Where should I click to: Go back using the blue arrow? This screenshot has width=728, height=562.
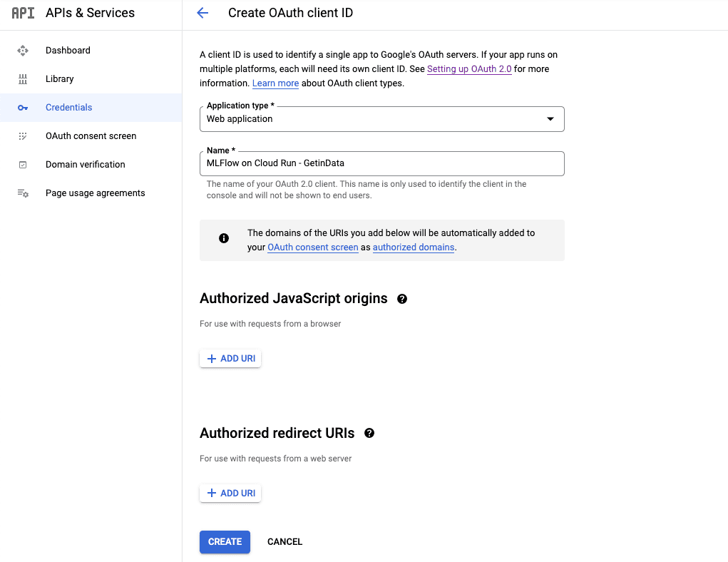pyautogui.click(x=202, y=13)
